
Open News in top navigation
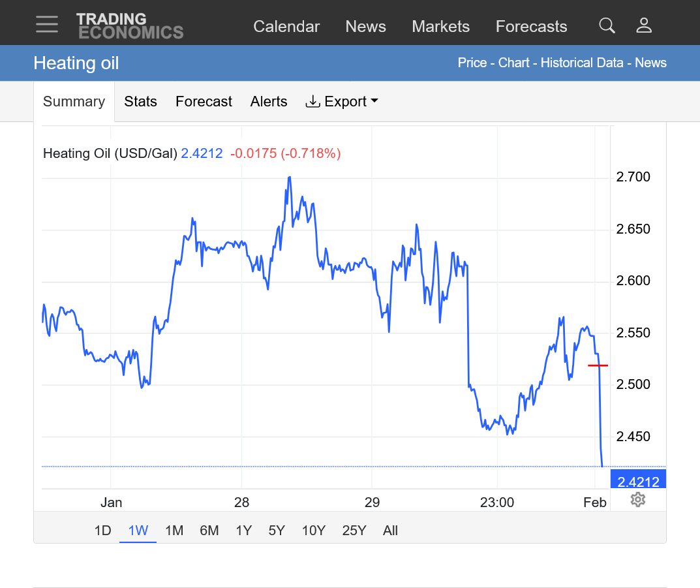click(x=365, y=27)
